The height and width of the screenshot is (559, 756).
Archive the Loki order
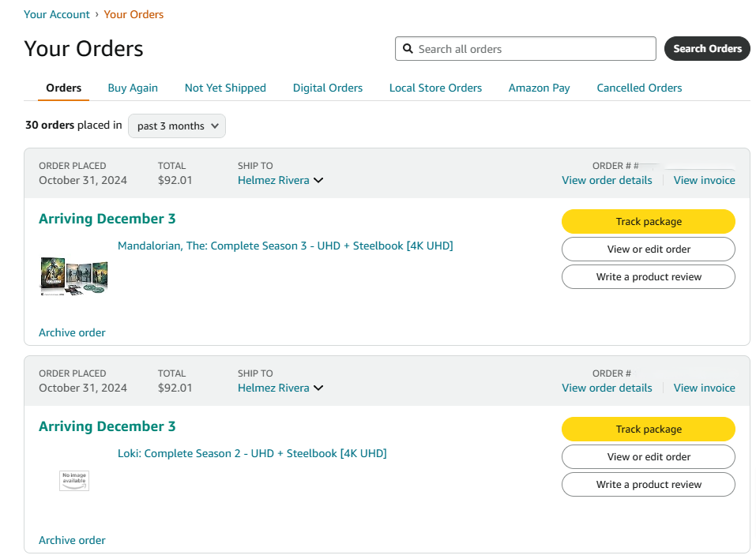(72, 540)
